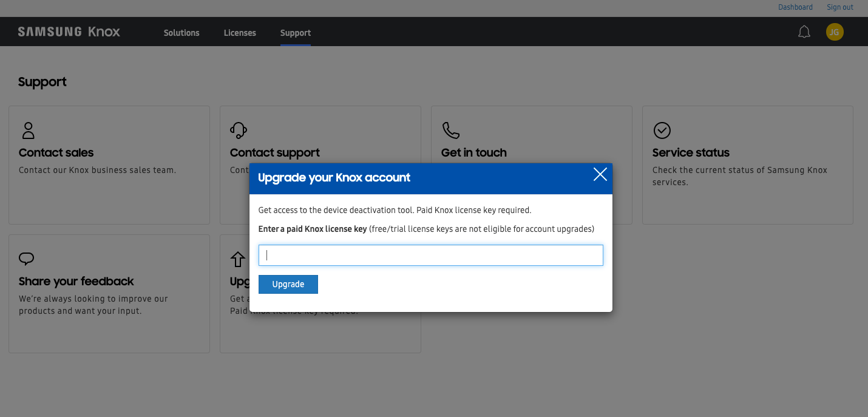Close the Upgrade your Knox account dialog

coord(600,175)
